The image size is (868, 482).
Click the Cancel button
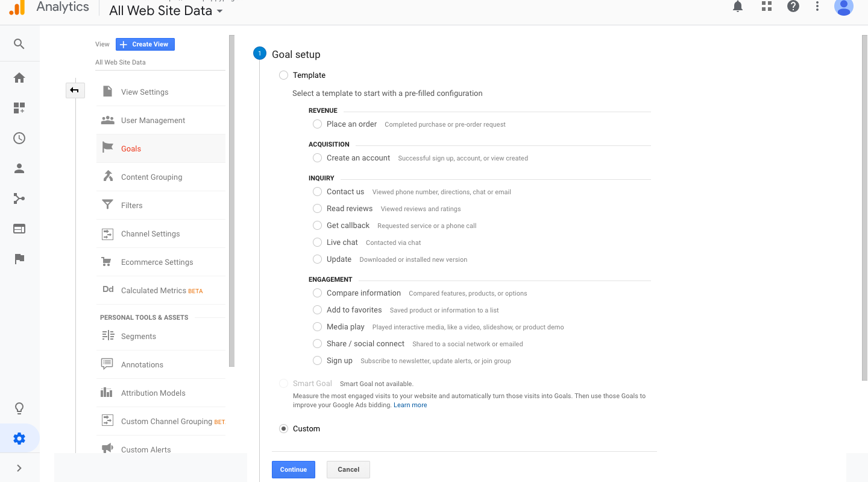tap(348, 469)
